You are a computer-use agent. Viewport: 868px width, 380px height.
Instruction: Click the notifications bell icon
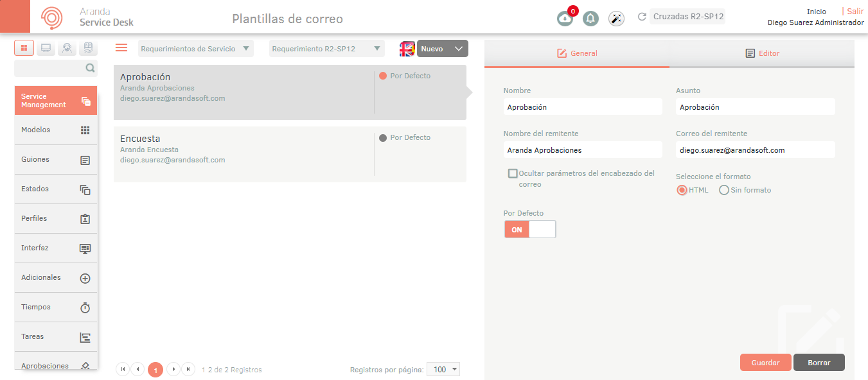point(590,19)
